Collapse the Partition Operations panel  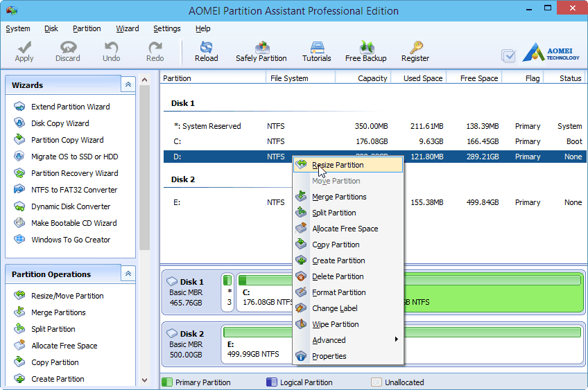click(128, 274)
